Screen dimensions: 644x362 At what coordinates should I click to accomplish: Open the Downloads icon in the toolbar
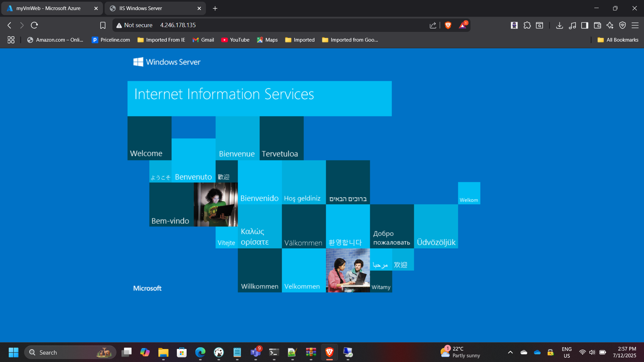pyautogui.click(x=559, y=25)
